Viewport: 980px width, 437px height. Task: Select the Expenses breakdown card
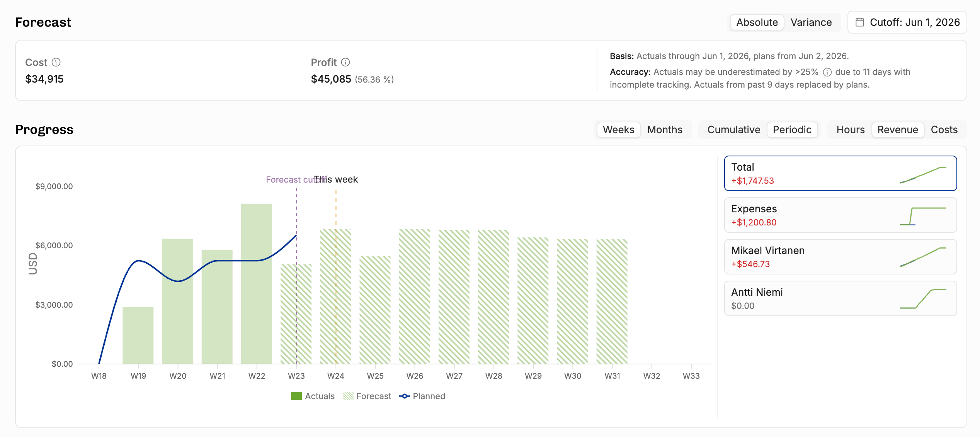(840, 215)
